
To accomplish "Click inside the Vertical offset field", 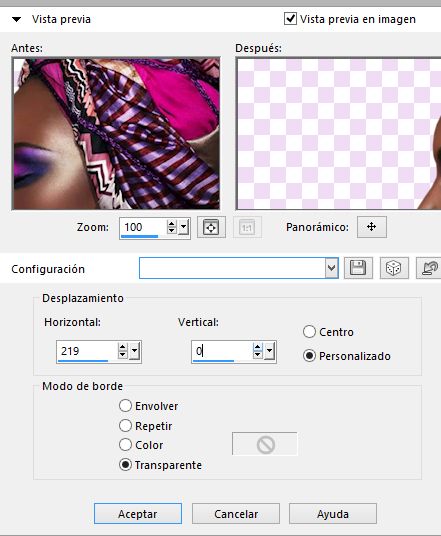I will point(222,351).
